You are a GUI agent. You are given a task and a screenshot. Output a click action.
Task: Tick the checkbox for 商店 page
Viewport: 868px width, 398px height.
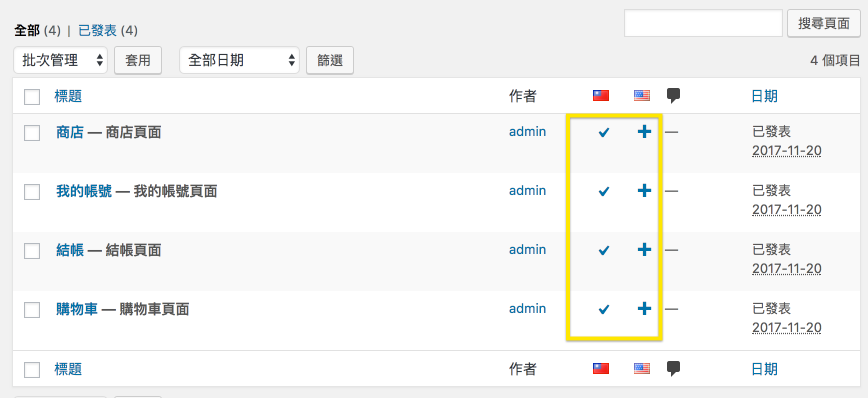pos(32,133)
